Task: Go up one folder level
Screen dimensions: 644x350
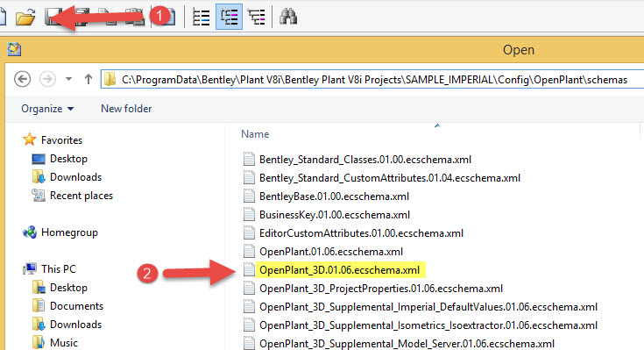Action: point(88,79)
